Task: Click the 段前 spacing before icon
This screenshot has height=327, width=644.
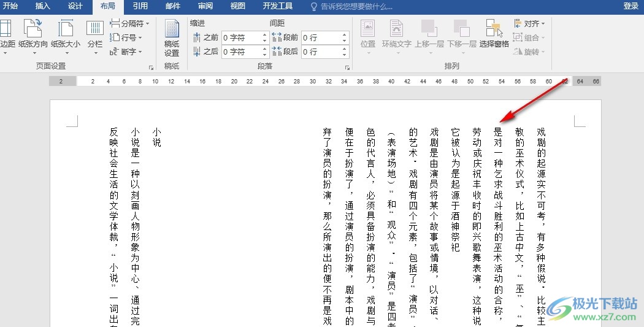Action: click(x=277, y=38)
